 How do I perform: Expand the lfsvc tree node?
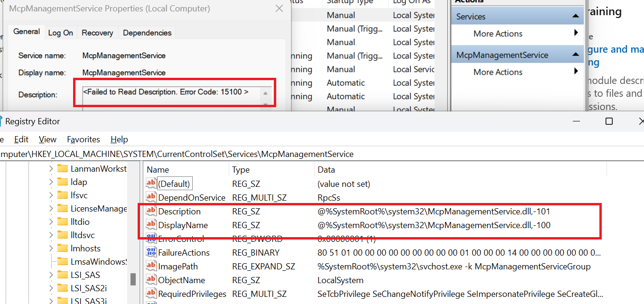[x=51, y=195]
